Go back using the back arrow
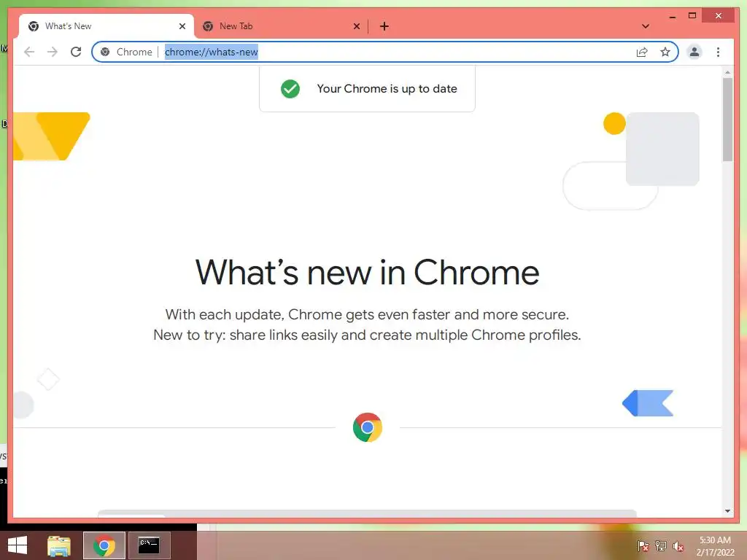747x560 pixels. click(29, 52)
